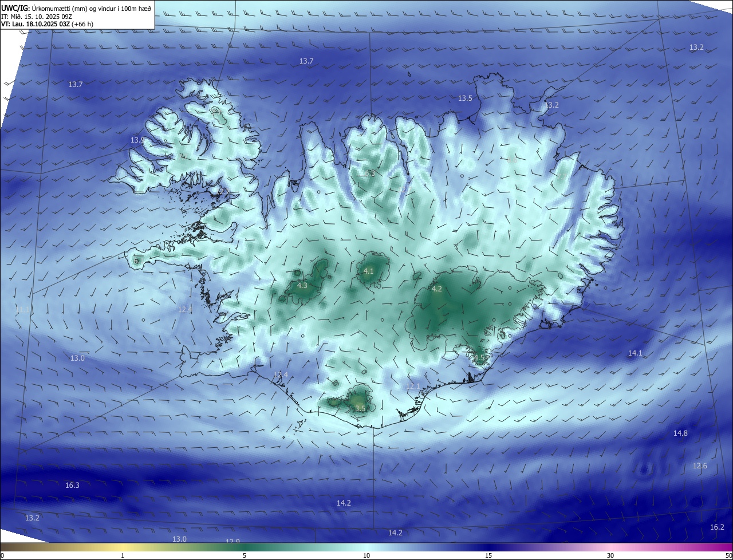Click the '30' label on the colour scale
Viewport: 733px width, 560px height.
[610, 555]
